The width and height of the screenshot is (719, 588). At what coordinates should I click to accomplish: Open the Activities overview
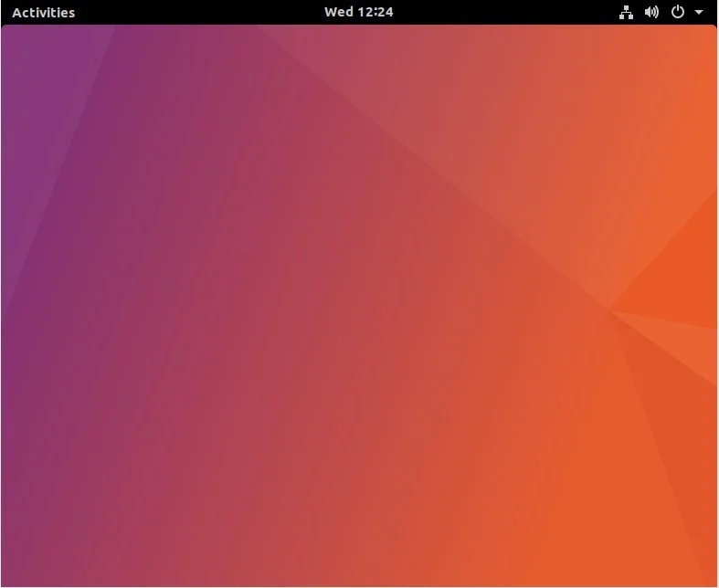click(x=44, y=13)
